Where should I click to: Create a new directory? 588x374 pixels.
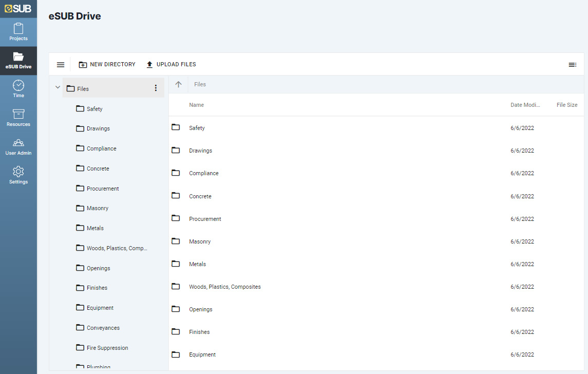point(107,64)
